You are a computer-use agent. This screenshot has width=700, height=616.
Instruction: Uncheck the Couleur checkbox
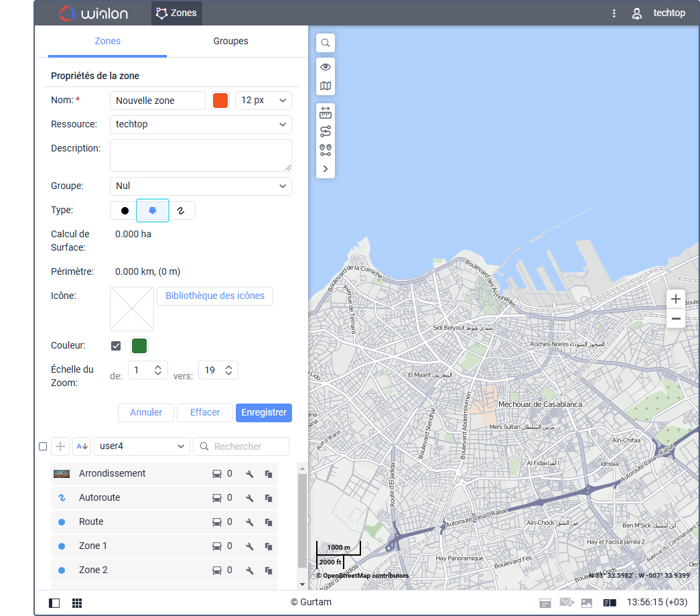pos(116,346)
